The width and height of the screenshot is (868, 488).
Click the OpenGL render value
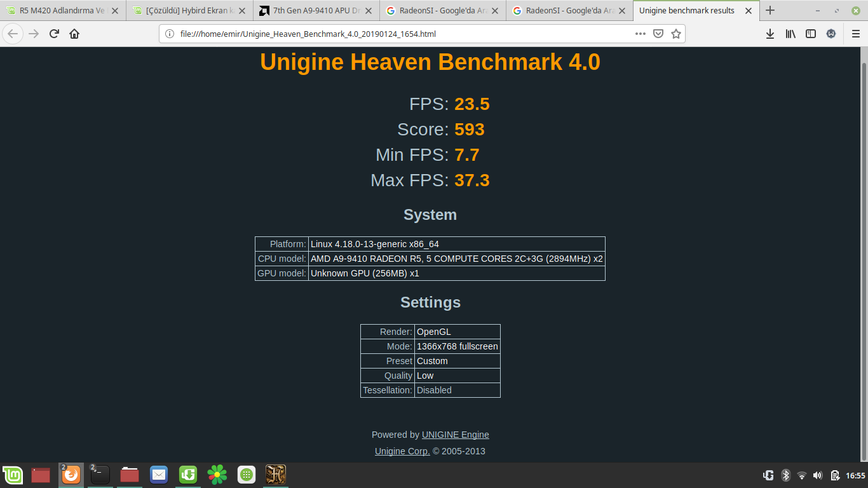pos(458,332)
